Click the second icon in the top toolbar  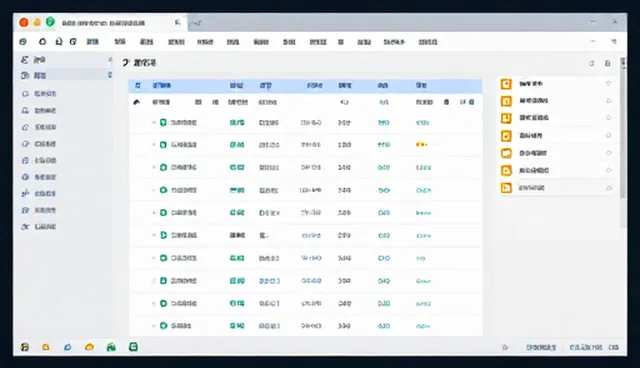tap(42, 42)
